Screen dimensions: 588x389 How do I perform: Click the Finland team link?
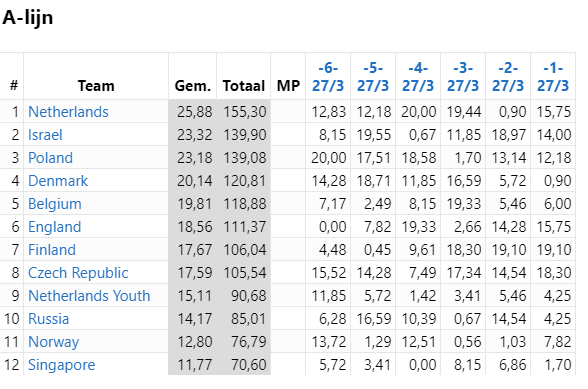[52, 249]
